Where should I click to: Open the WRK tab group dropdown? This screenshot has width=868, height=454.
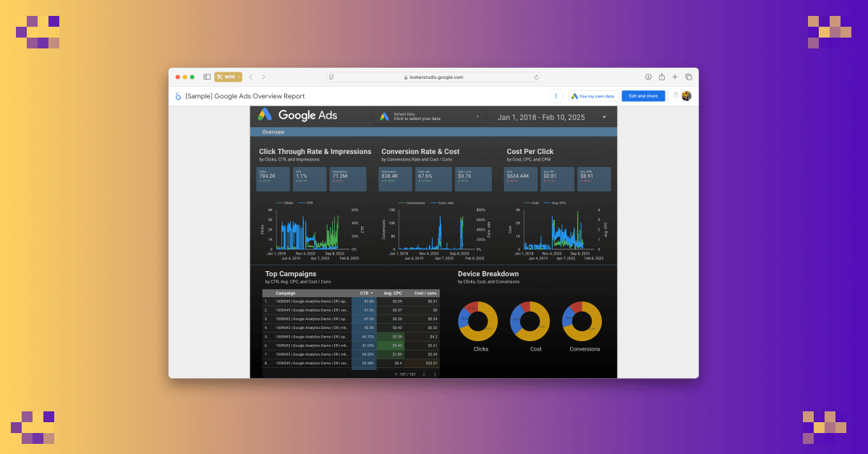point(228,77)
